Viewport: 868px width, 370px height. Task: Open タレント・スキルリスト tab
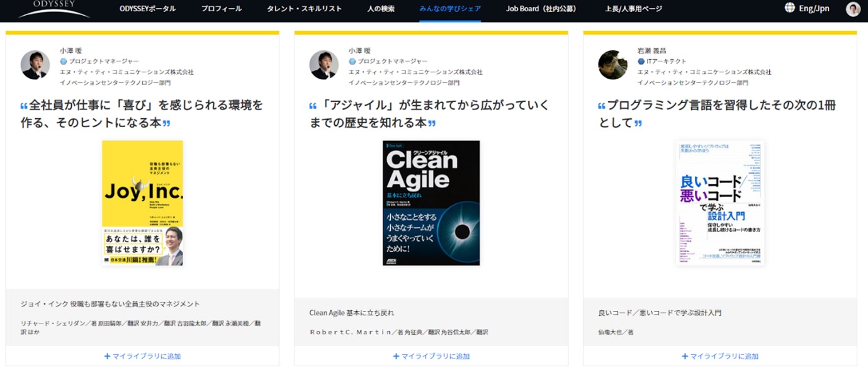303,9
